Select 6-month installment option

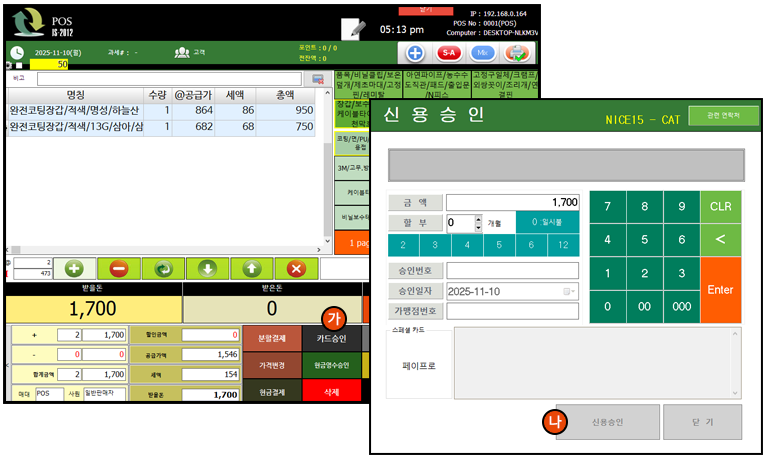531,245
